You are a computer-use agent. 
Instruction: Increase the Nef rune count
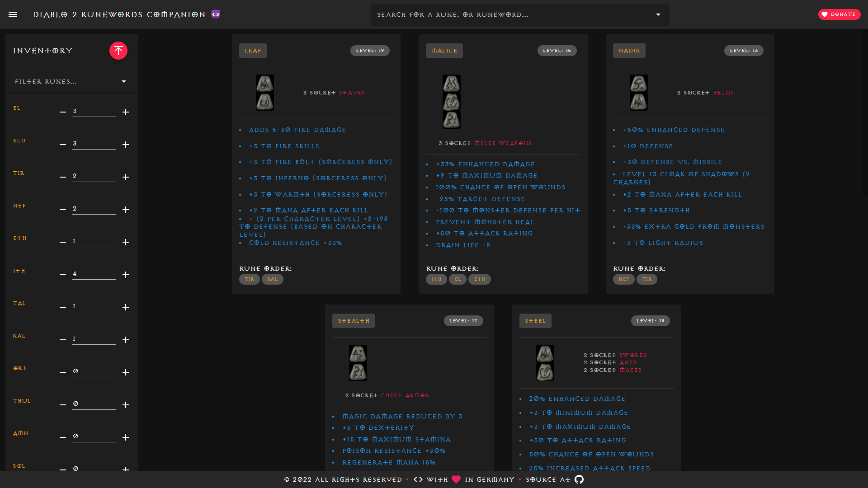coord(126,210)
